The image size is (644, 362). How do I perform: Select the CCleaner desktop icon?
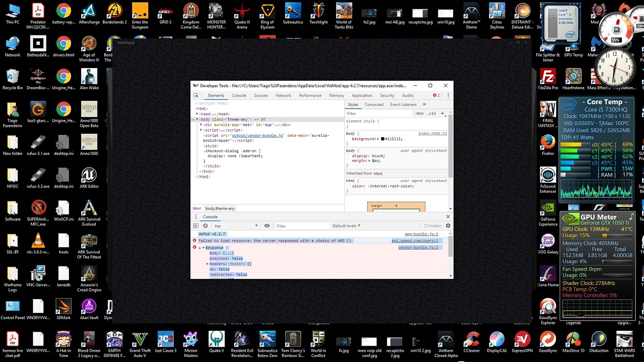pos(471,342)
